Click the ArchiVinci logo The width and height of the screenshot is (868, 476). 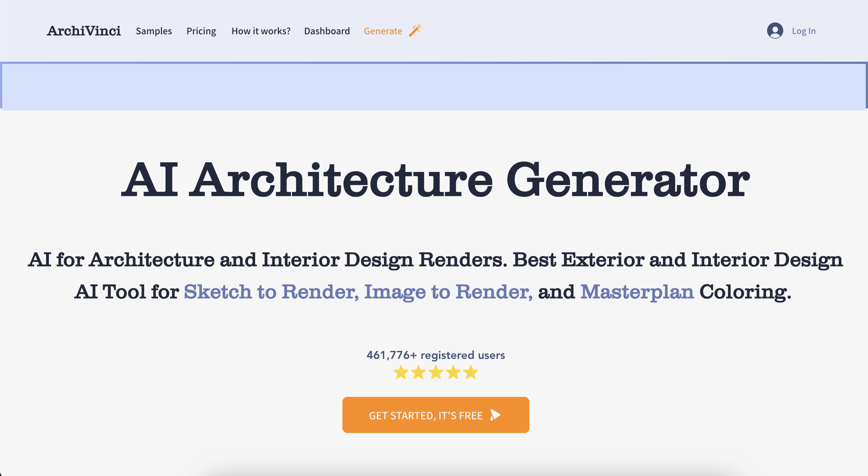click(x=83, y=31)
